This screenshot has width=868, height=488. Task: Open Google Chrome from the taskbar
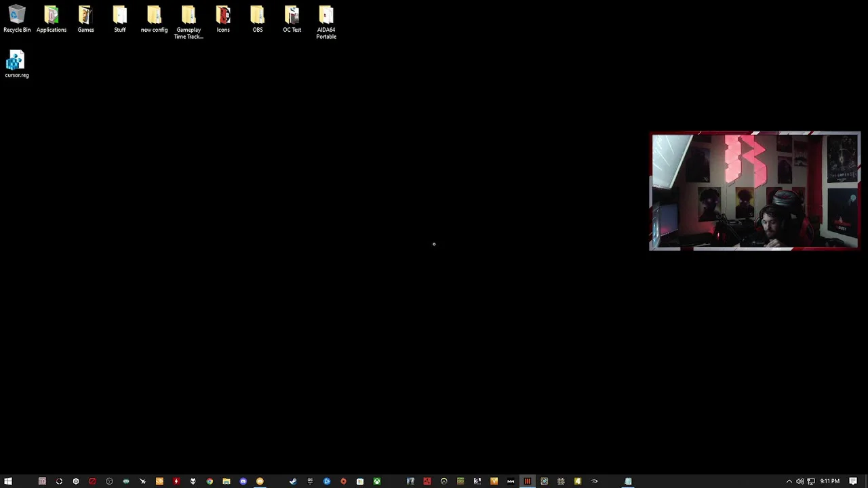pos(210,481)
